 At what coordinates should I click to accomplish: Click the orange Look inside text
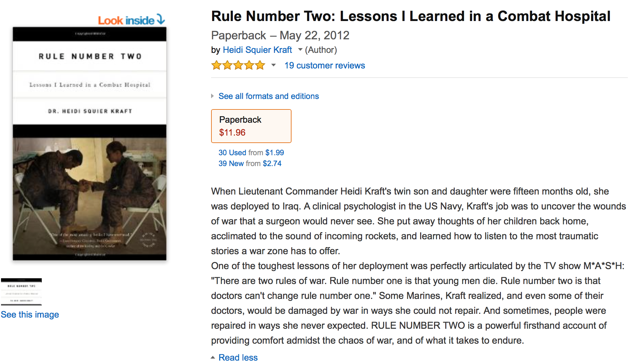(126, 21)
